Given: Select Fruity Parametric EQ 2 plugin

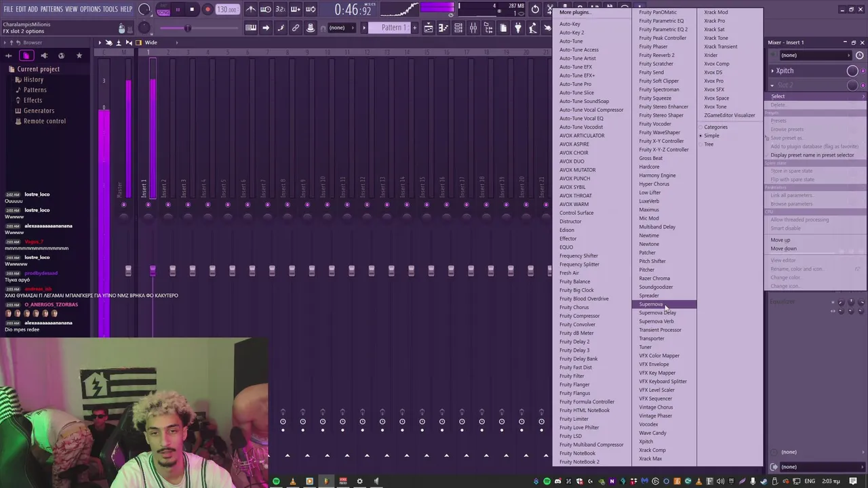Looking at the screenshot, I should pos(663,29).
